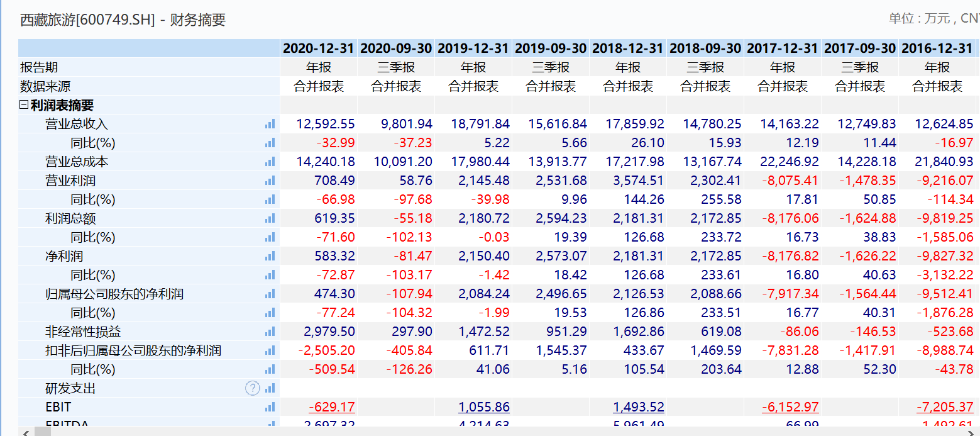The image size is (980, 436).
Task: Select the EBIT row label
Action: pos(58,407)
